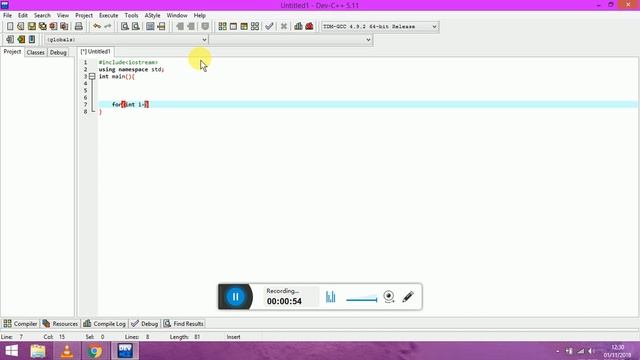Screen dimensions: 640x360
Task: Open the AStyle menu
Action: click(152, 15)
